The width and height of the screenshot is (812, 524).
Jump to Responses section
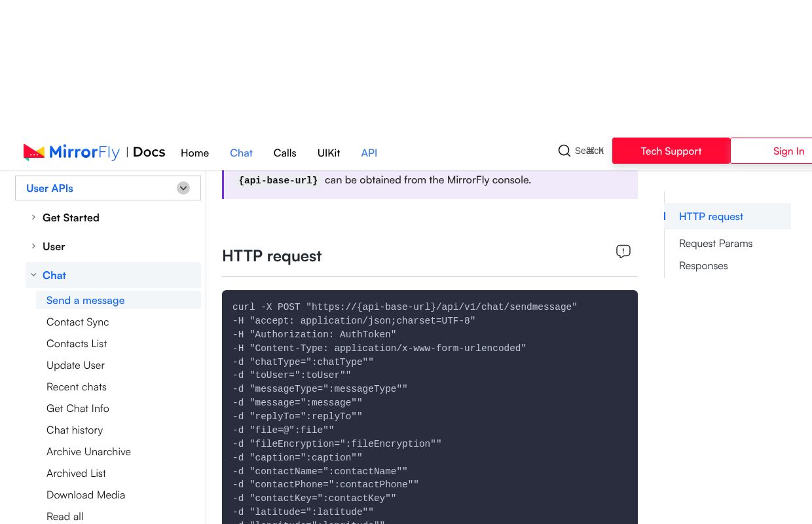coord(703,265)
